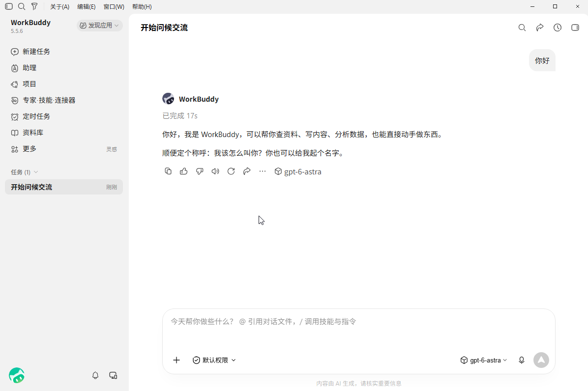Like the reply with thumbs up
Viewport: 588px width, 391px height.
pyautogui.click(x=184, y=171)
